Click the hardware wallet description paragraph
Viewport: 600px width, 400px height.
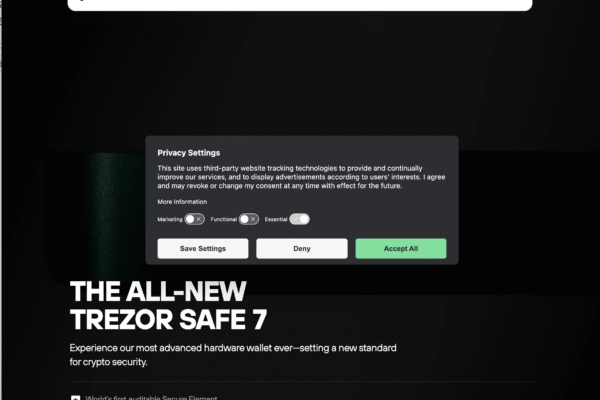(233, 355)
